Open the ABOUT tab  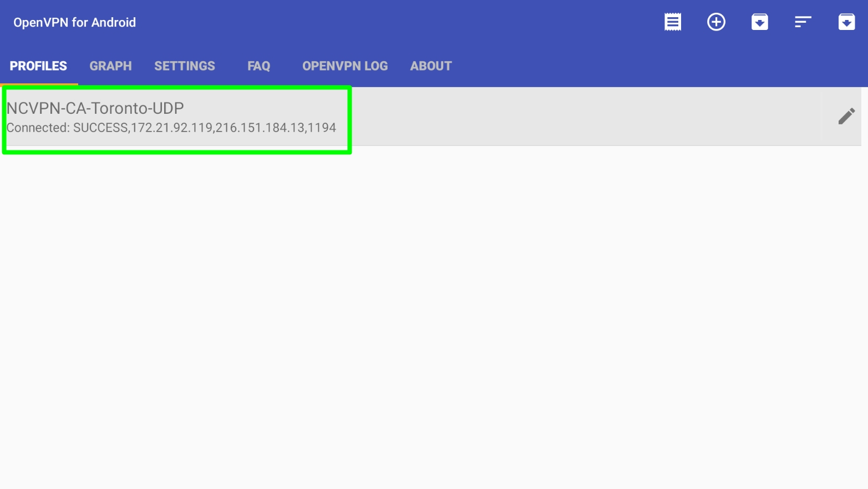[x=431, y=66]
